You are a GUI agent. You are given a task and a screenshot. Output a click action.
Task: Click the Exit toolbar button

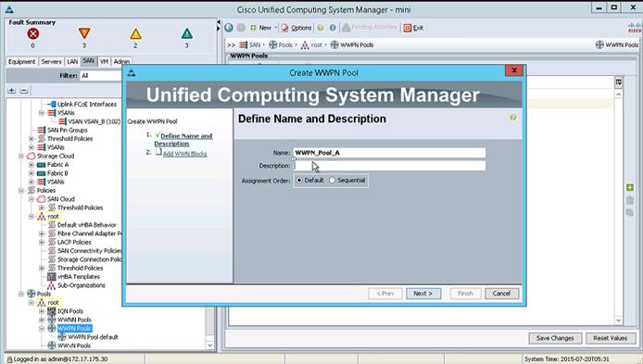(x=413, y=28)
